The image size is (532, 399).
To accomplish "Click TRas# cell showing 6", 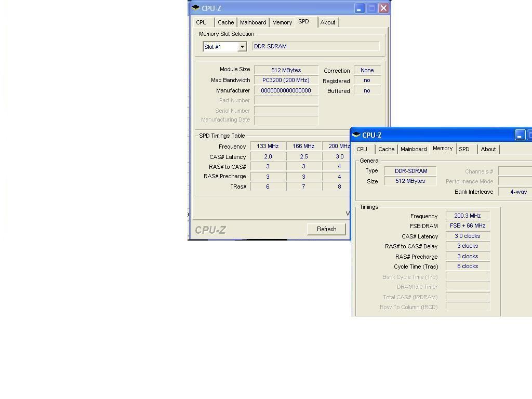I will pyautogui.click(x=268, y=187).
